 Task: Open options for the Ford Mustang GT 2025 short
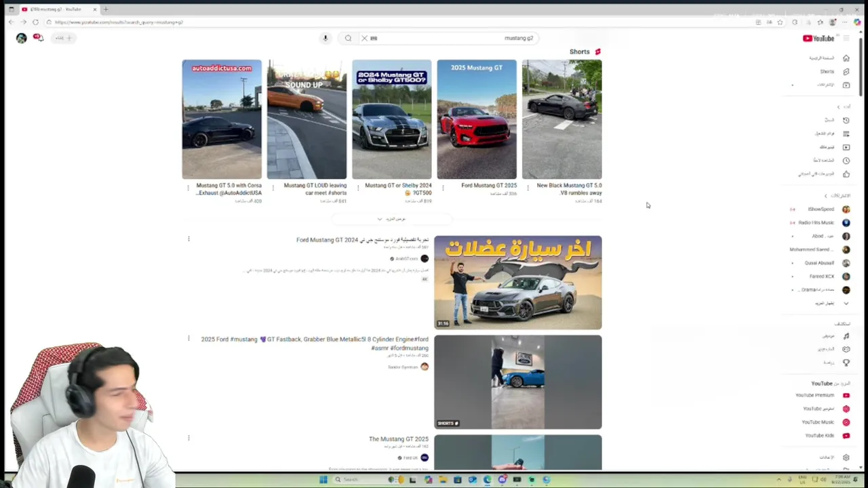443,188
